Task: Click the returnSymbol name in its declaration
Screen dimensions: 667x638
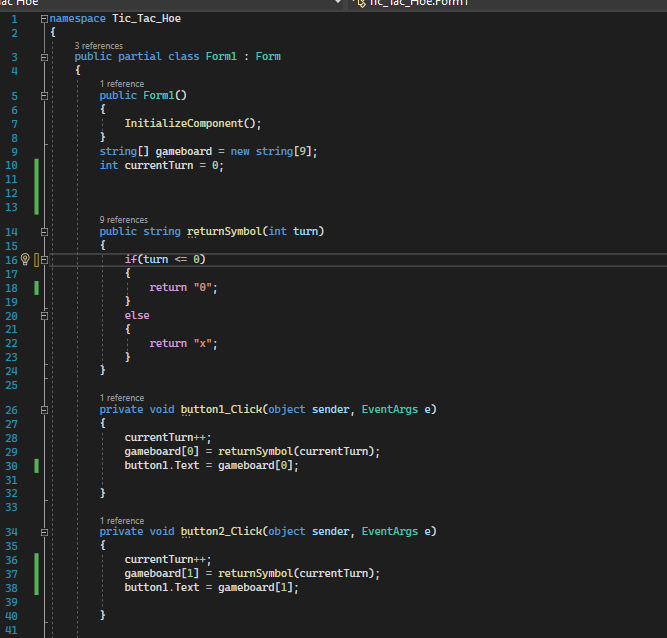Action: [x=224, y=231]
